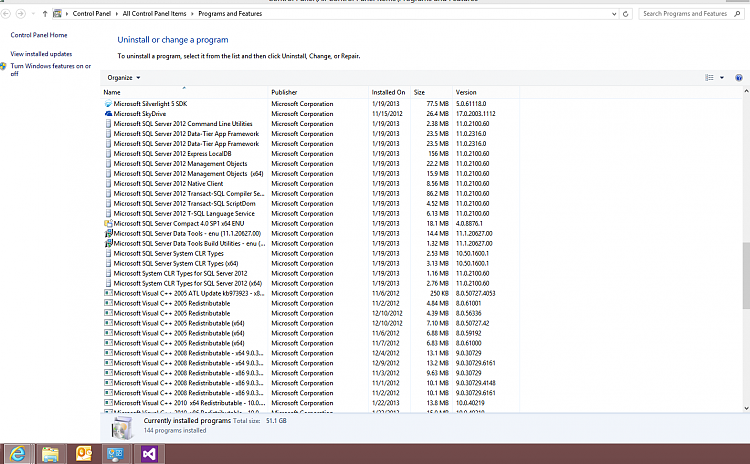Click the 156 MB size cell
The width and height of the screenshot is (750, 464).
439,154
